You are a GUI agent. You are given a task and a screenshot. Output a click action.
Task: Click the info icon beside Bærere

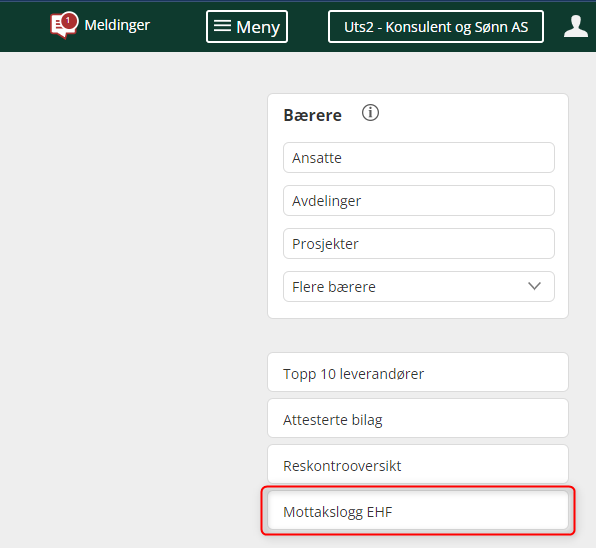370,113
